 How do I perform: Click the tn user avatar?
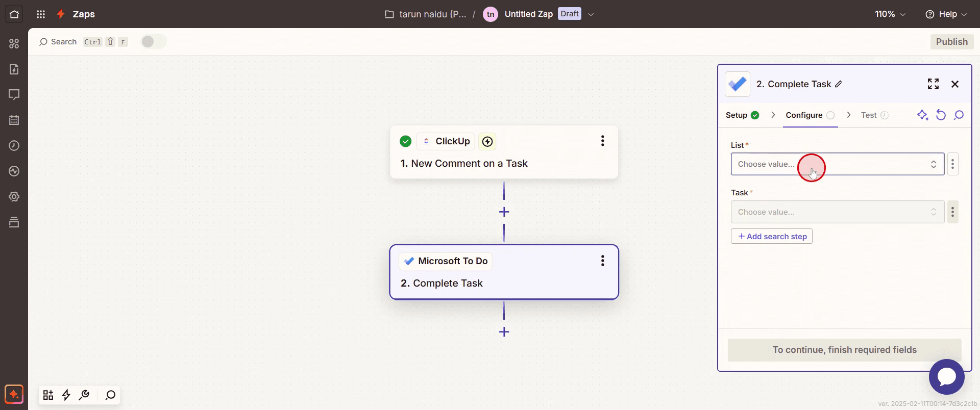point(491,14)
